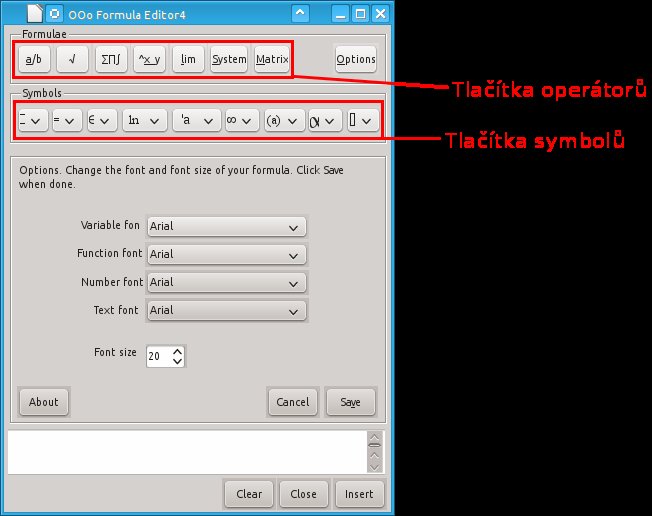The width and height of the screenshot is (652, 516).
Task: Click the ^x y exponent button
Action: click(149, 59)
